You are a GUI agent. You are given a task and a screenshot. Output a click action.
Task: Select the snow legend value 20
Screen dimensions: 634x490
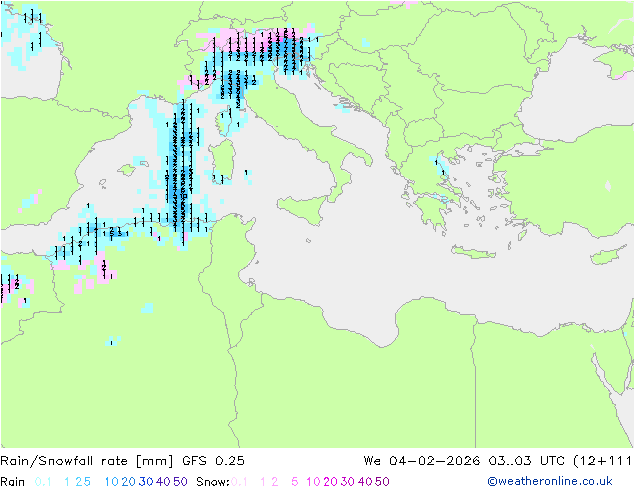coord(330,482)
